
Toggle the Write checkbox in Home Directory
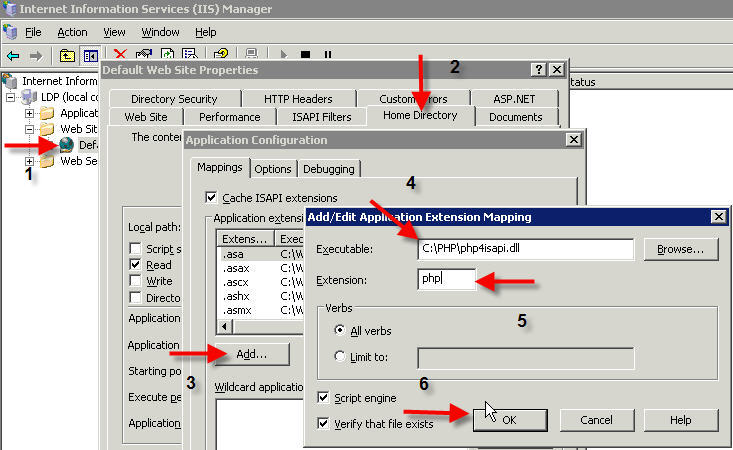(x=135, y=281)
